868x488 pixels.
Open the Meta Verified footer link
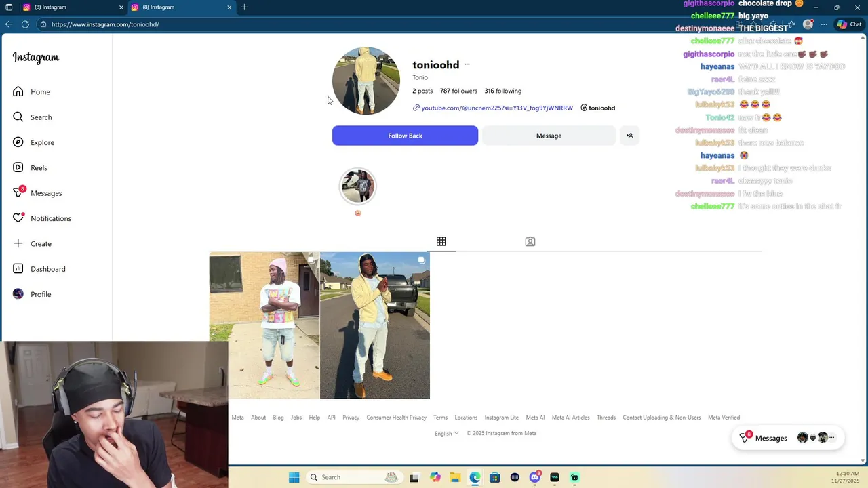coord(724,418)
